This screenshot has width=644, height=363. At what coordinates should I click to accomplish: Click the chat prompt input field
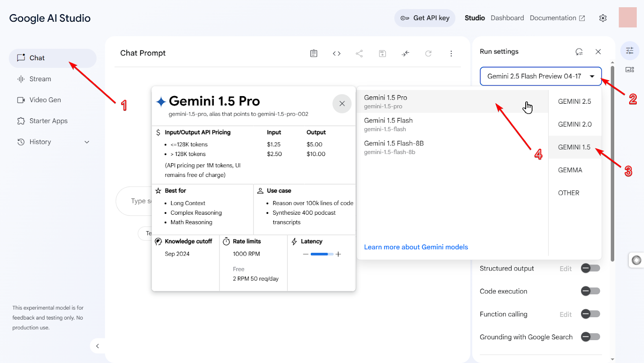tap(134, 201)
